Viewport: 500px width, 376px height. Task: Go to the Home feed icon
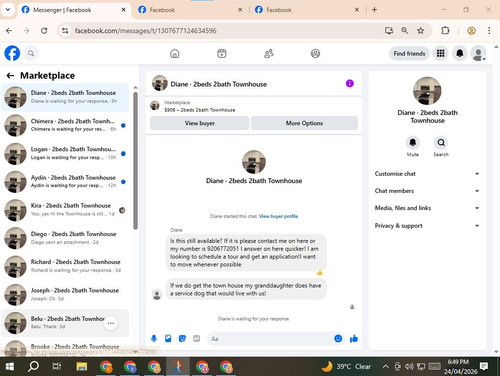[x=175, y=53]
